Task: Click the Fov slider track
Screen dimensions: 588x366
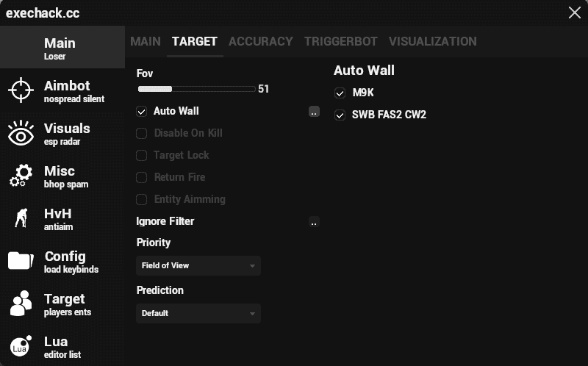Action: 196,89
